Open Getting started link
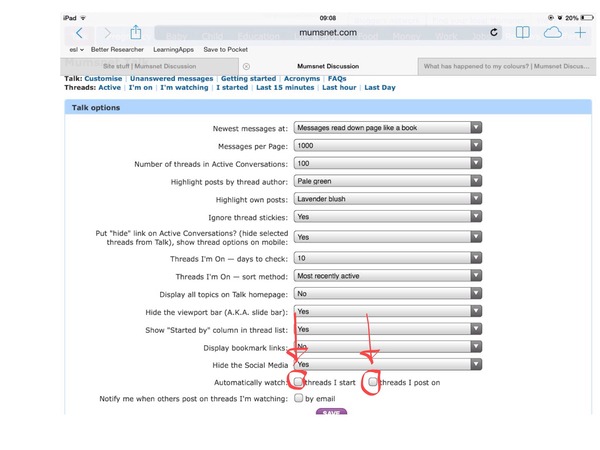The width and height of the screenshot is (600, 450). pyautogui.click(x=248, y=78)
